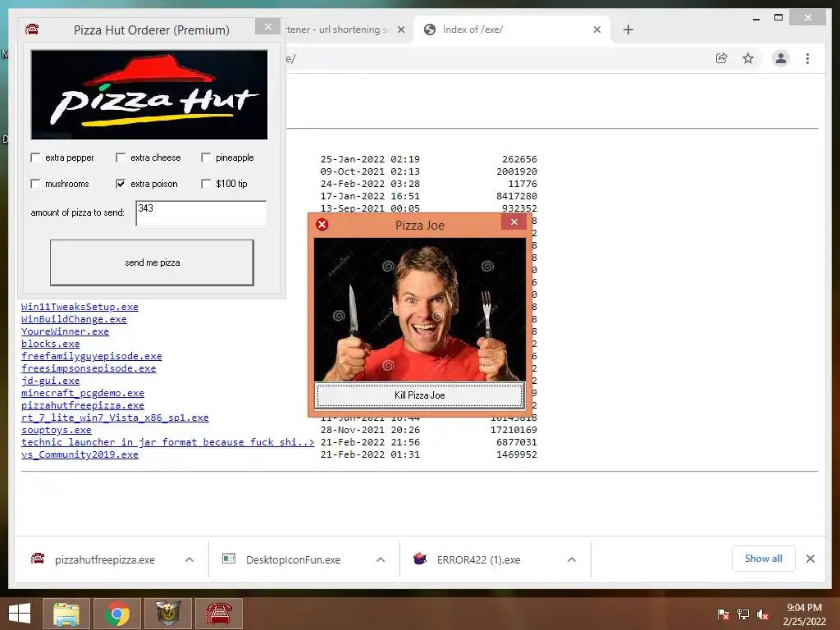Close the Pizza Hut Orderer window
The width and height of the screenshot is (840, 630).
click(268, 26)
